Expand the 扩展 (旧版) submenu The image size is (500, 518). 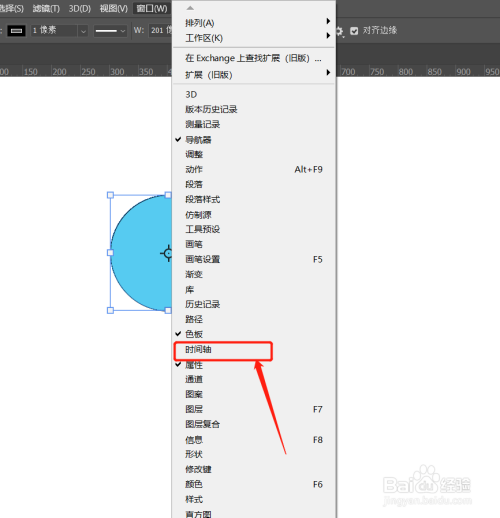pyautogui.click(x=254, y=75)
